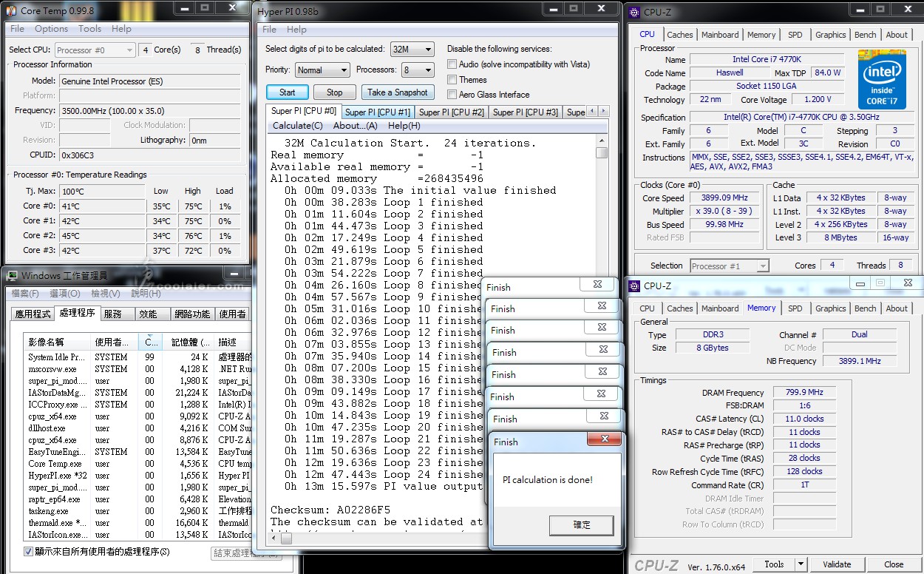Check the Aero Glass Interface option
924x574 pixels.
tap(452, 94)
